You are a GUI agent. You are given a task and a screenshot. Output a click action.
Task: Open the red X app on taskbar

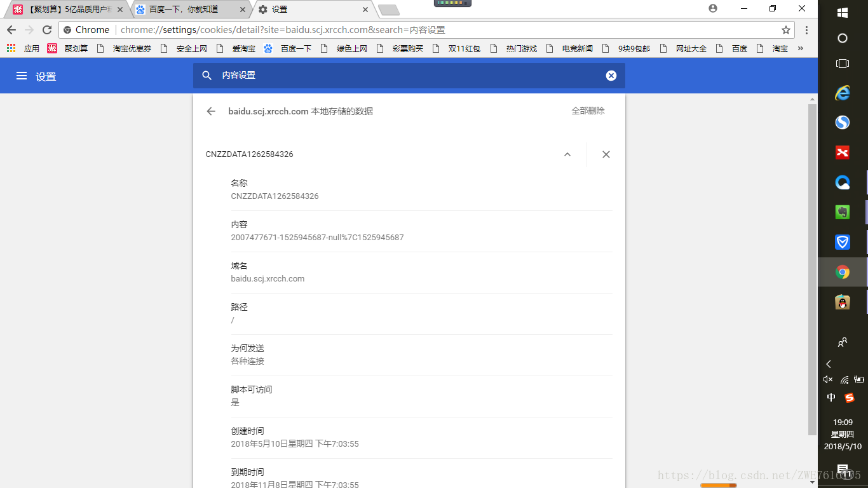point(843,152)
